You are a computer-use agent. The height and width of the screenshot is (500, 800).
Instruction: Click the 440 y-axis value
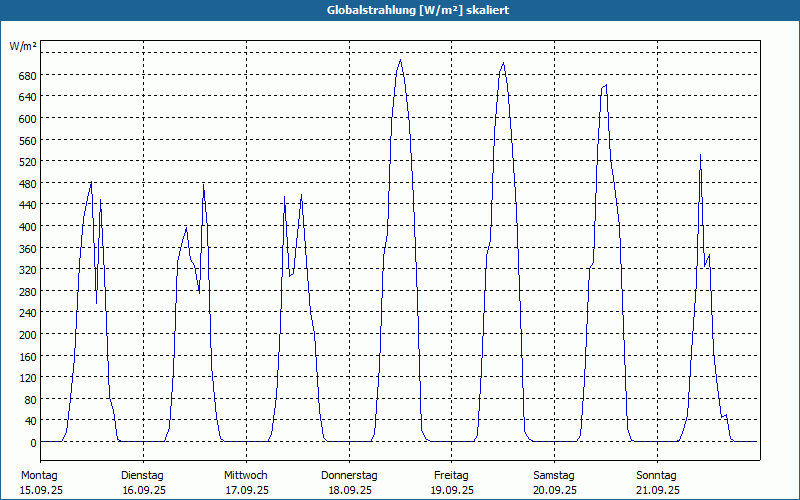28,205
